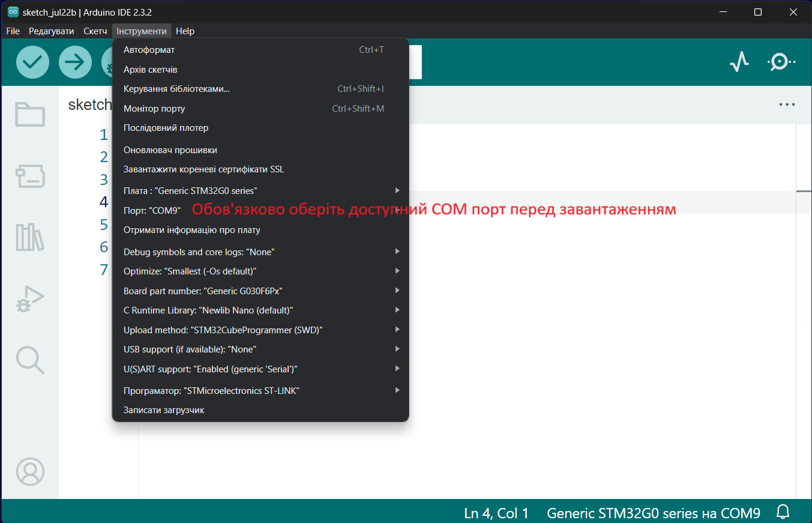This screenshot has height=523, width=812.
Task: Open the Скетч menu in menu bar
Action: click(x=95, y=31)
